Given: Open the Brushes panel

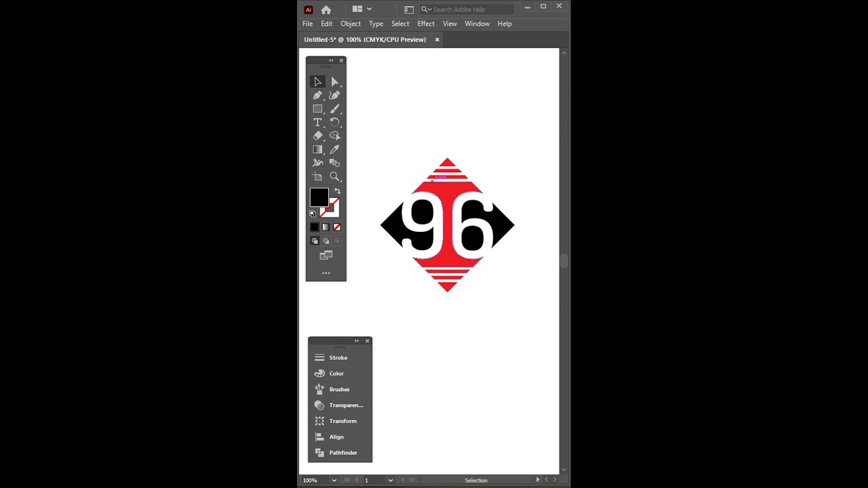Looking at the screenshot, I should click(340, 390).
